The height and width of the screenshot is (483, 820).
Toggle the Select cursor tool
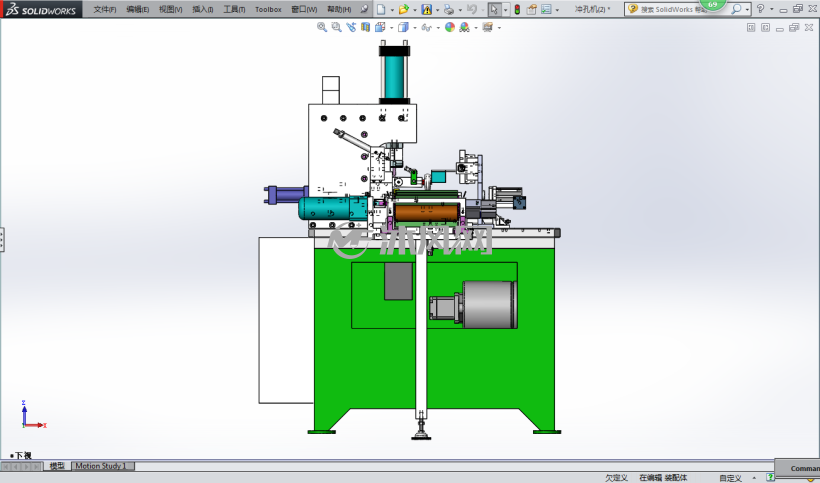(x=494, y=9)
